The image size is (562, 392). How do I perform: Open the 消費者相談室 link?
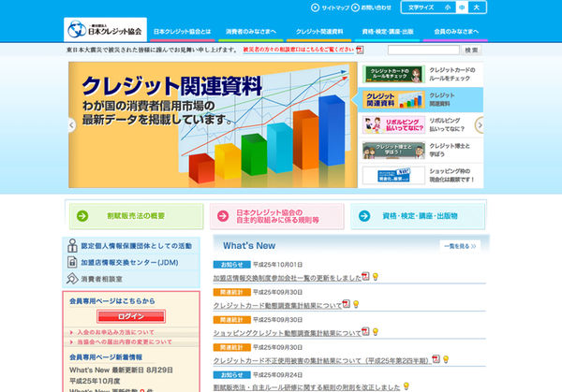click(101, 279)
